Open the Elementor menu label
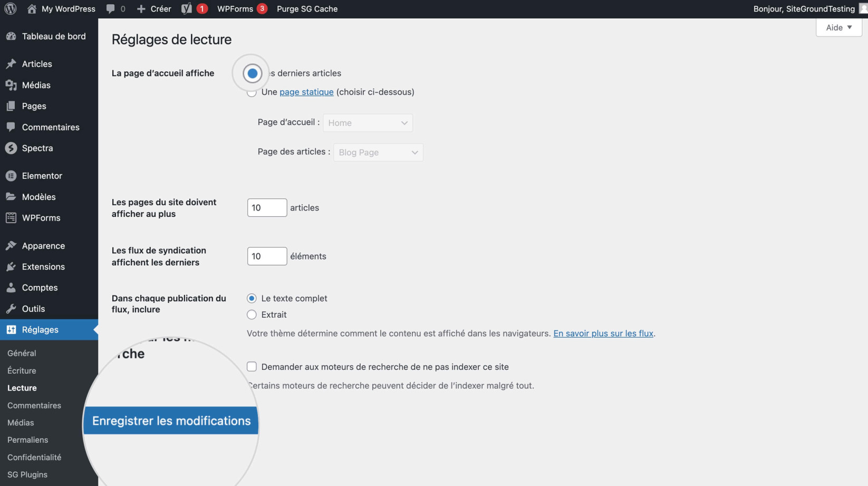This screenshot has width=868, height=486. (x=42, y=176)
